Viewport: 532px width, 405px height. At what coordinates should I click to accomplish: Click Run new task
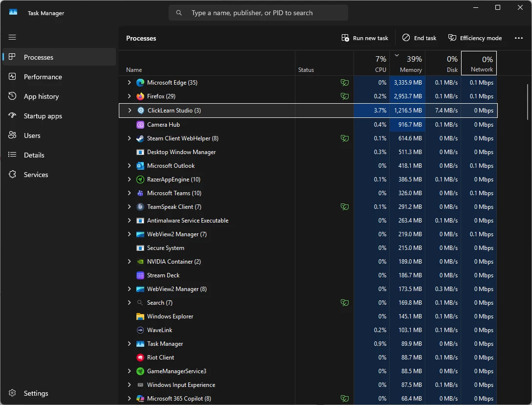pyautogui.click(x=365, y=38)
